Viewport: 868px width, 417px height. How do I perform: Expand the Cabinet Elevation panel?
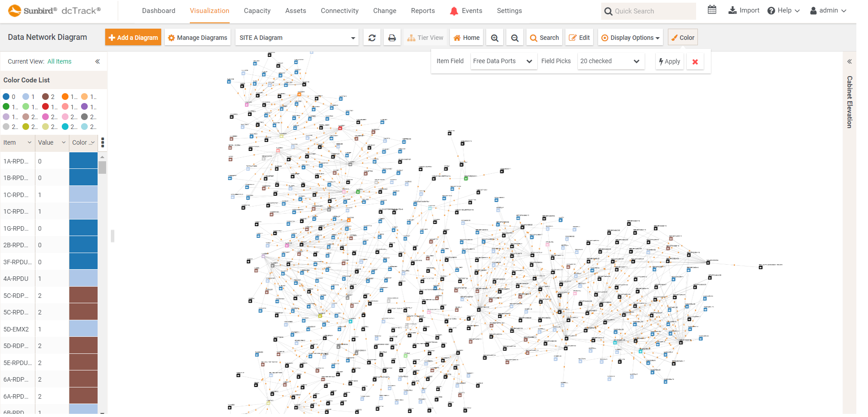(x=849, y=61)
